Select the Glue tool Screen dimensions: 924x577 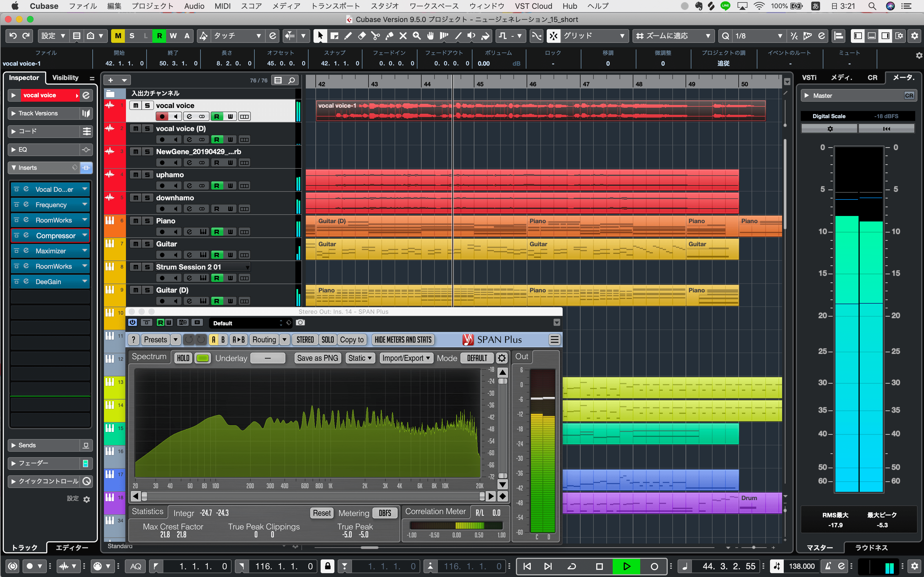(389, 36)
